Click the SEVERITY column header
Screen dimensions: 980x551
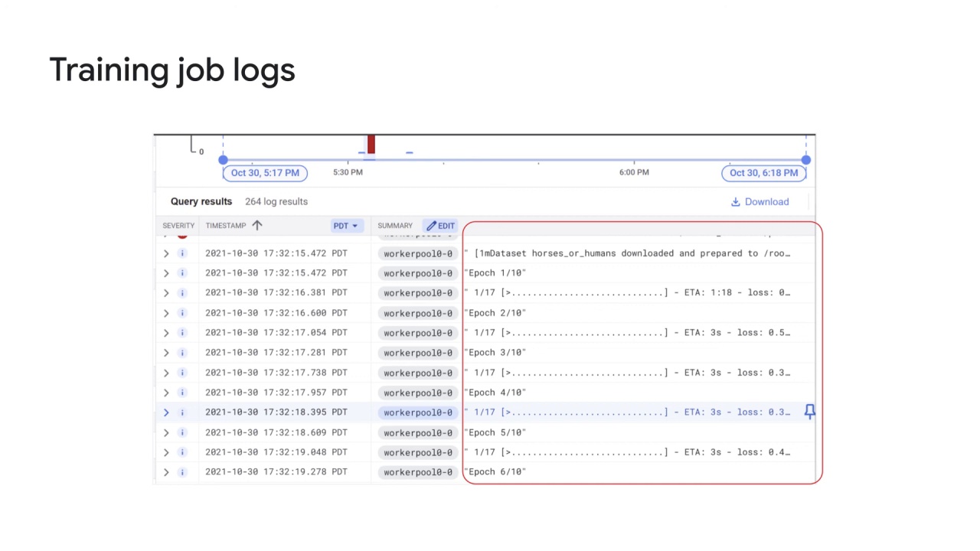pyautogui.click(x=178, y=226)
